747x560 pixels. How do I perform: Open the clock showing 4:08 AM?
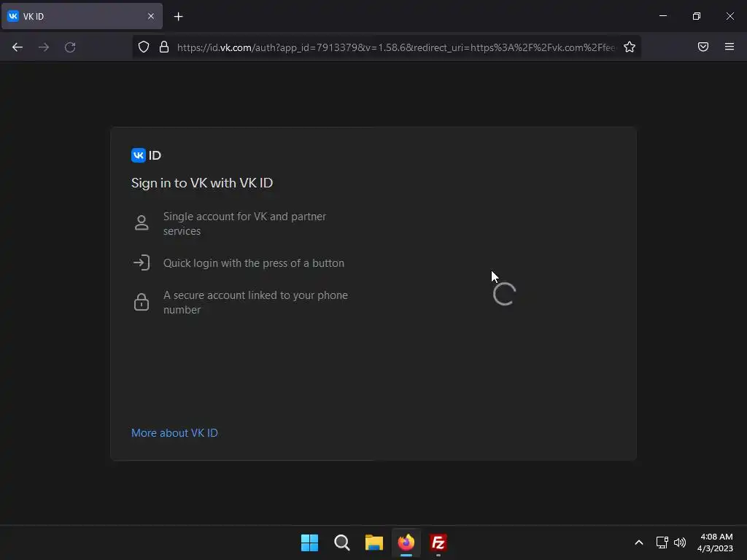(715, 542)
